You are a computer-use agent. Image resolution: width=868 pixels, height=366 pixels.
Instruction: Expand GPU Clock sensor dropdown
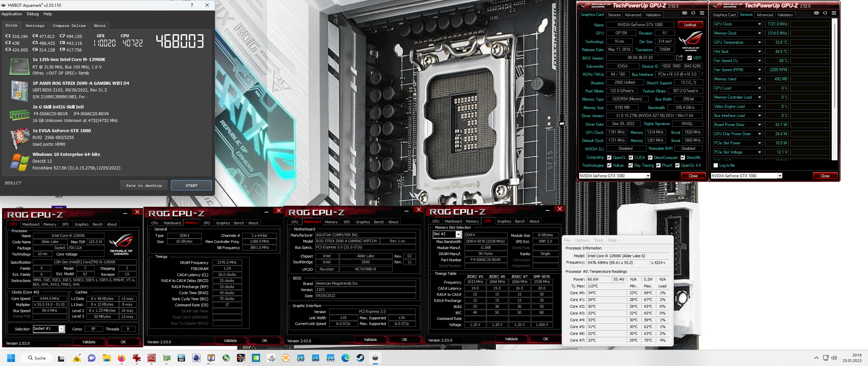click(x=759, y=24)
